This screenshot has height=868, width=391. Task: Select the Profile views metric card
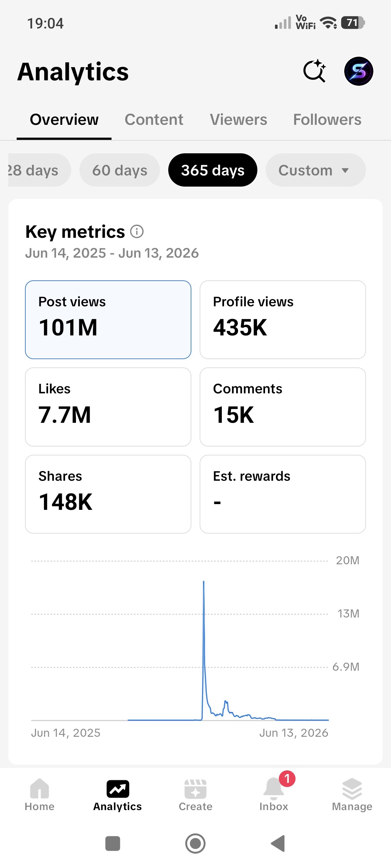tap(283, 319)
